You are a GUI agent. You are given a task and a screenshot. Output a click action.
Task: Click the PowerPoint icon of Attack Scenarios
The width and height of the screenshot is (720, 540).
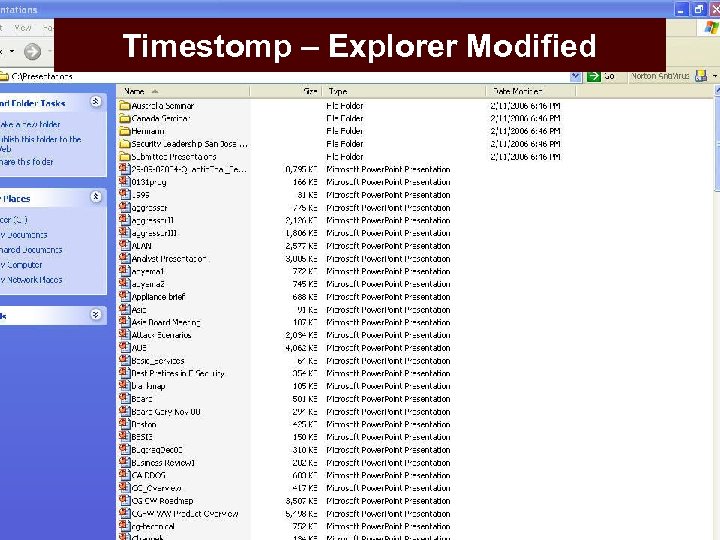point(124,335)
